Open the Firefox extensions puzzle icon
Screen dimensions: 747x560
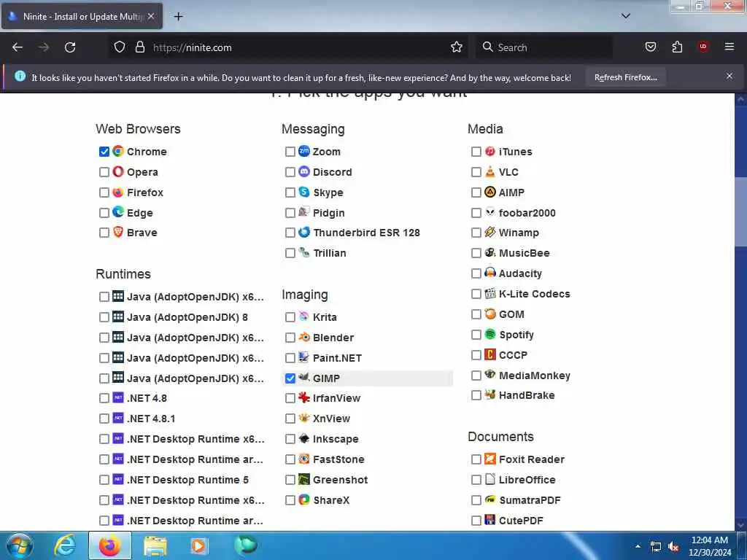677,47
